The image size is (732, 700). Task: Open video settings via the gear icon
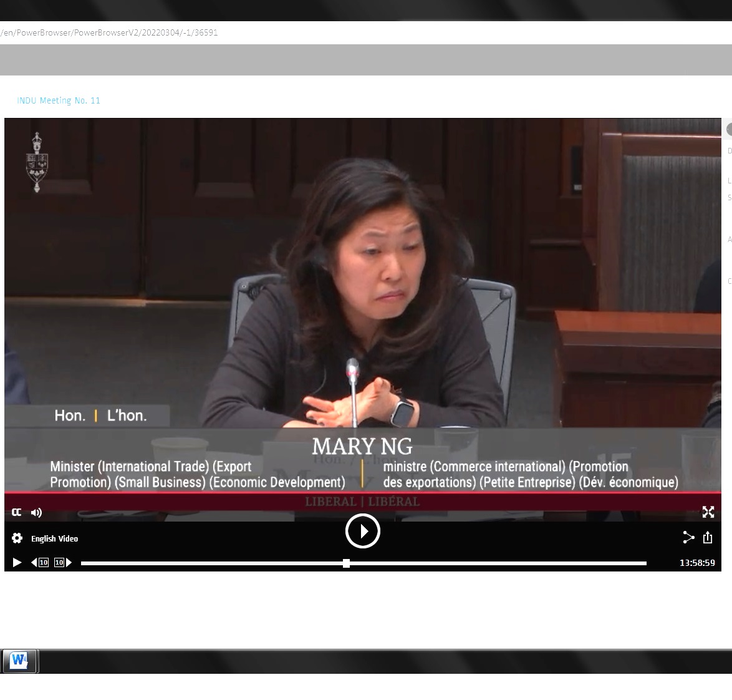point(17,538)
